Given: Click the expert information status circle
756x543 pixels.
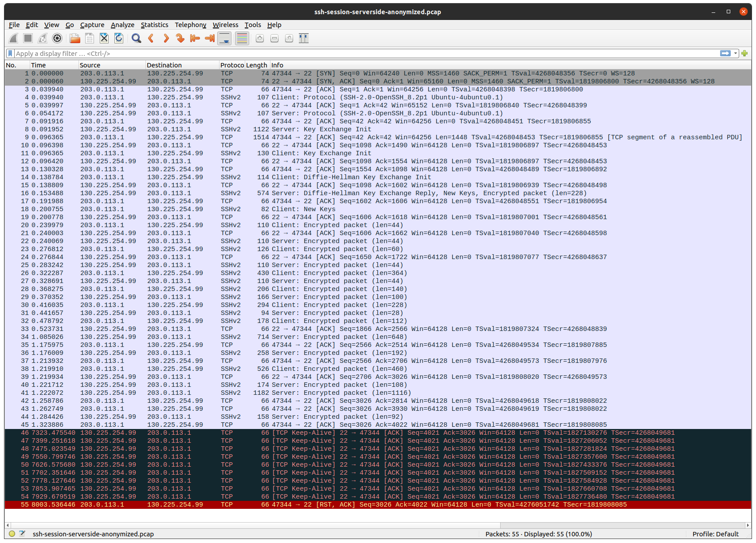Looking at the screenshot, I should 12,534.
